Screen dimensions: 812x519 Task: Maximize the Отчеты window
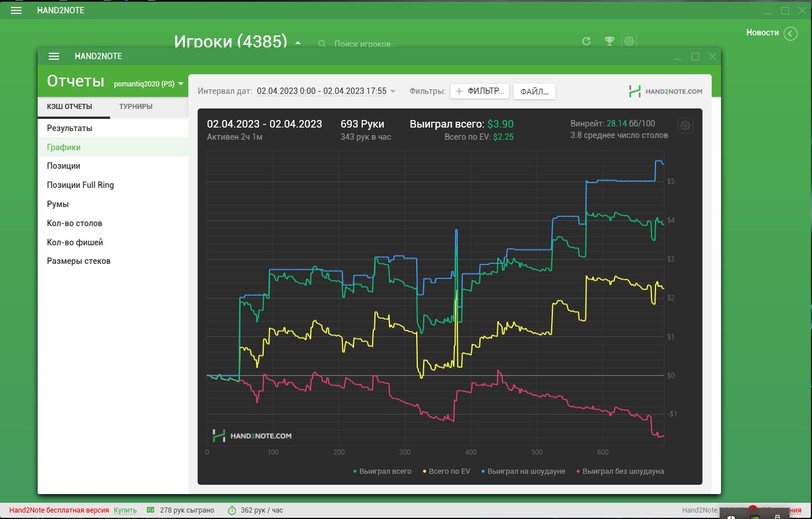[695, 56]
